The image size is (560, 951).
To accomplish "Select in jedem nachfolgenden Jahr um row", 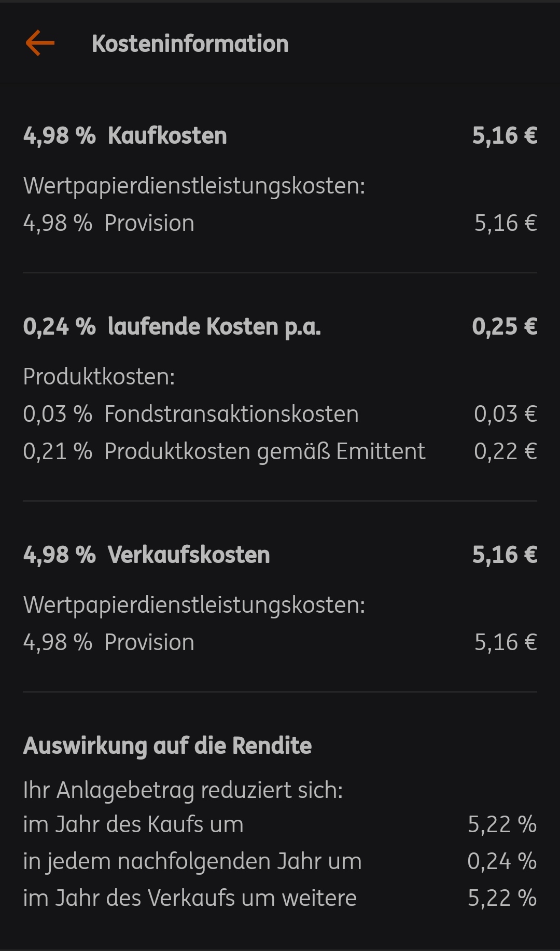I will pyautogui.click(x=192, y=861).
